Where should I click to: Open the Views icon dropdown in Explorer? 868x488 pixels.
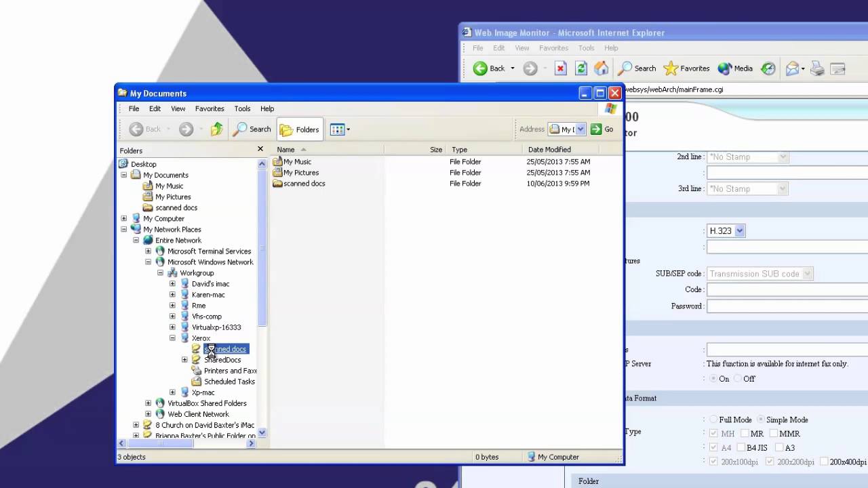pyautogui.click(x=340, y=129)
